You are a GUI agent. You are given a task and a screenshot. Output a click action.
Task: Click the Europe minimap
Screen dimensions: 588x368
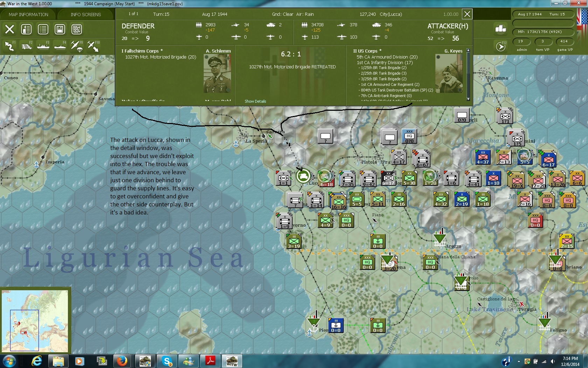coord(35,321)
